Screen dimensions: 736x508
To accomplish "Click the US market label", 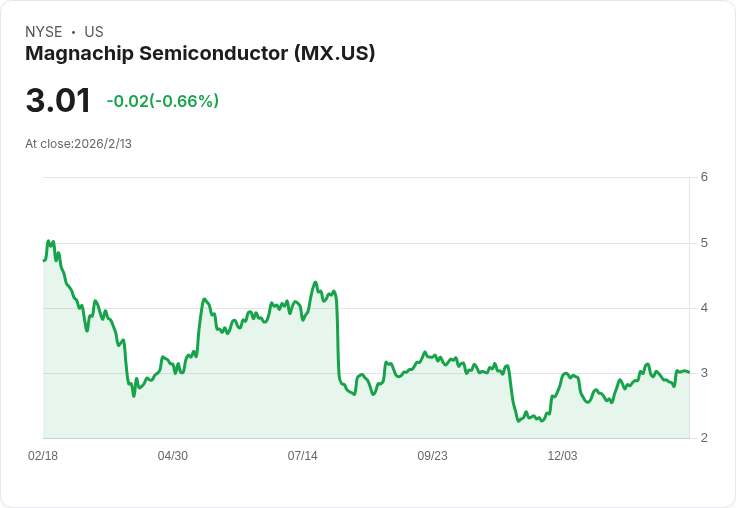I will point(94,32).
